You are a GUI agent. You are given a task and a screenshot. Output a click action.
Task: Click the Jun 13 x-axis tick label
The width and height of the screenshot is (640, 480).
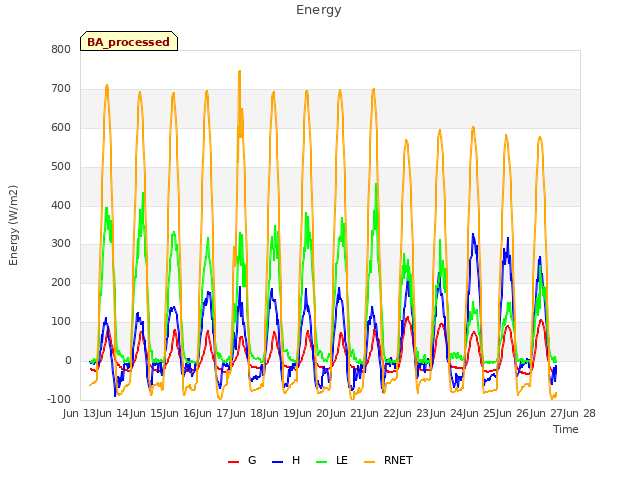80,413
